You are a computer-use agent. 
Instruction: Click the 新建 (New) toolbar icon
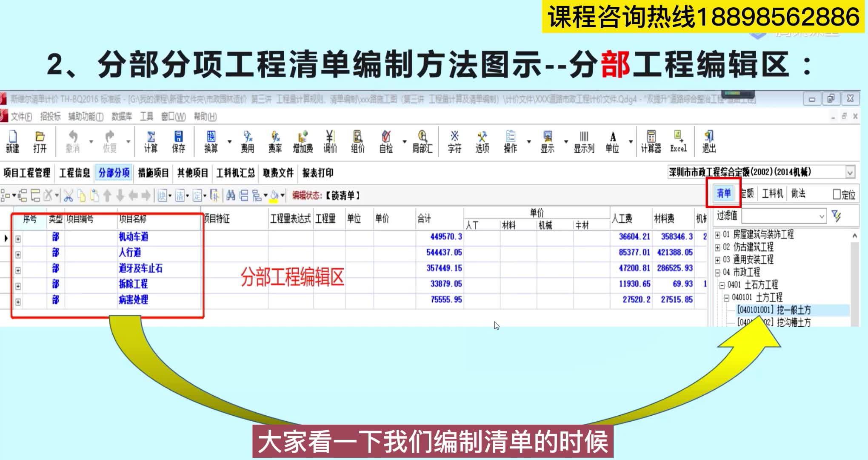(x=12, y=141)
